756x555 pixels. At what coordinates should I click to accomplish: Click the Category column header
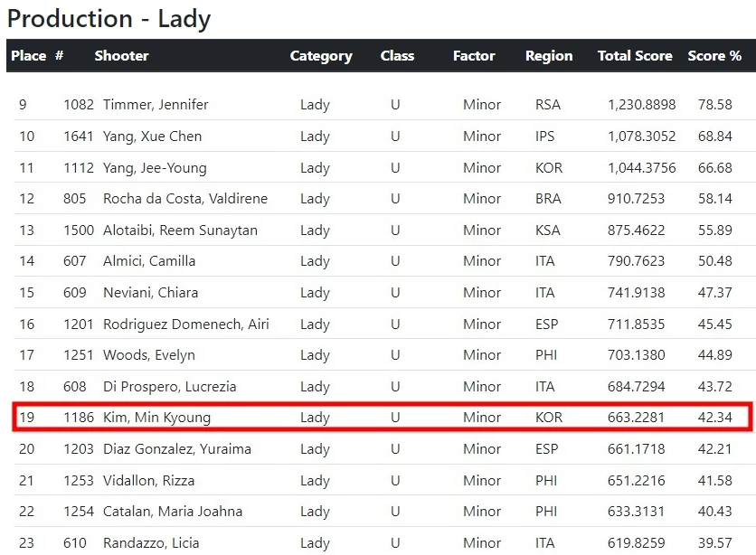pyautogui.click(x=320, y=56)
